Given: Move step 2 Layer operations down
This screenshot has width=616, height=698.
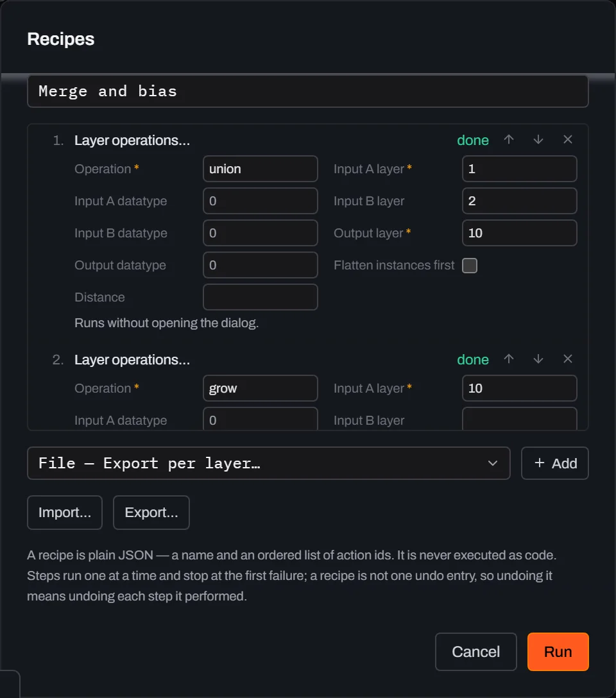Looking at the screenshot, I should point(538,359).
